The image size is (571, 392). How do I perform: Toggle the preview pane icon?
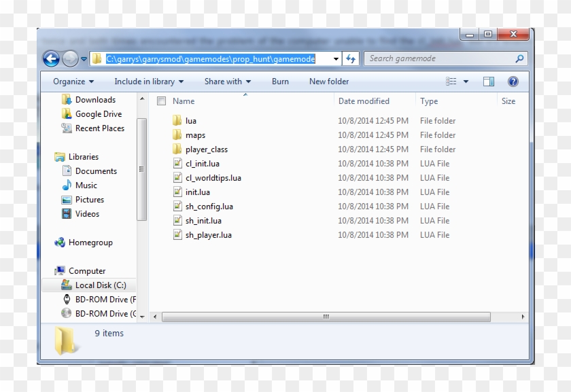tap(489, 82)
